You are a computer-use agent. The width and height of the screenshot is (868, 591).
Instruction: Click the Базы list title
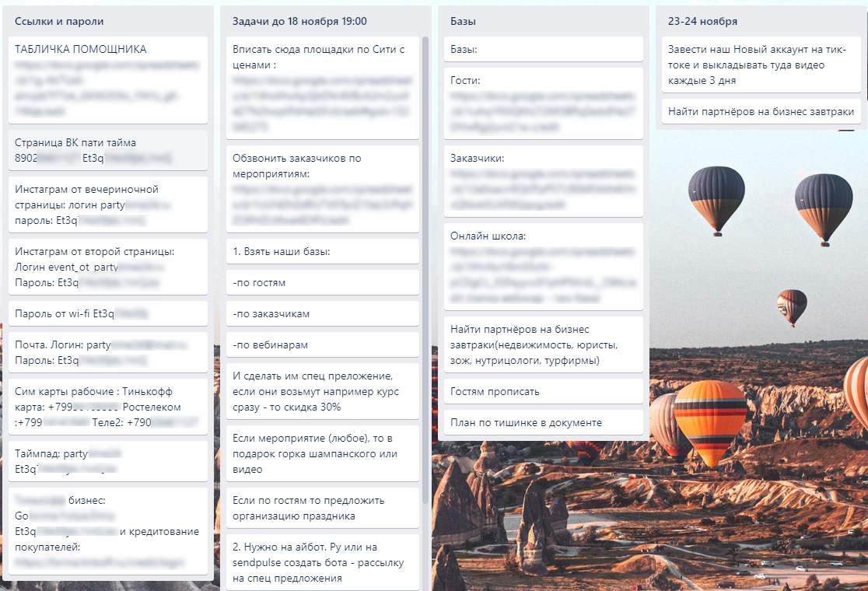tap(463, 21)
